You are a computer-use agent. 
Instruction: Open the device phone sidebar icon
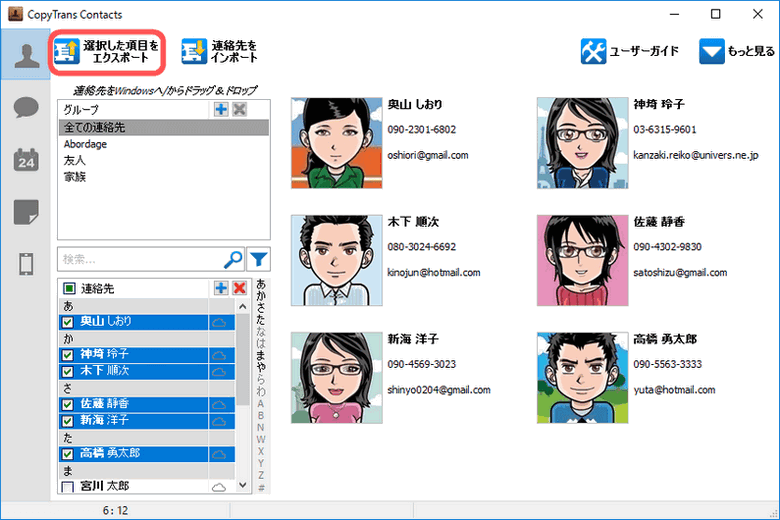coord(25,264)
